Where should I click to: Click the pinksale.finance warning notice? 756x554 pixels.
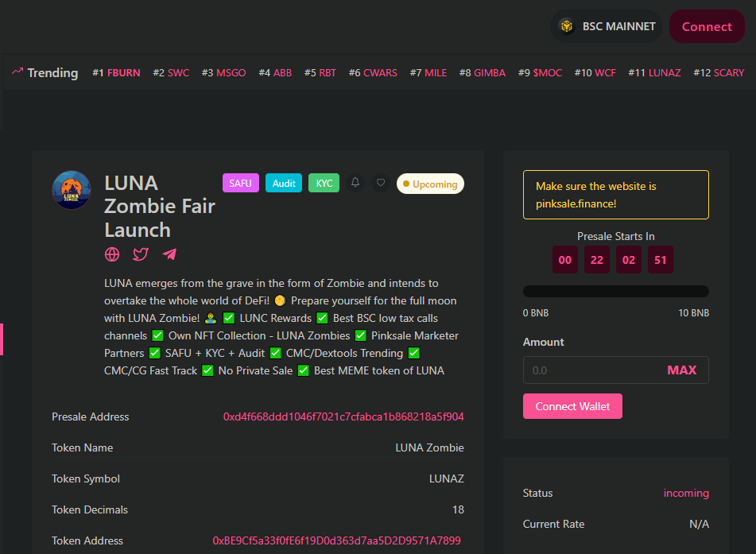pos(616,195)
